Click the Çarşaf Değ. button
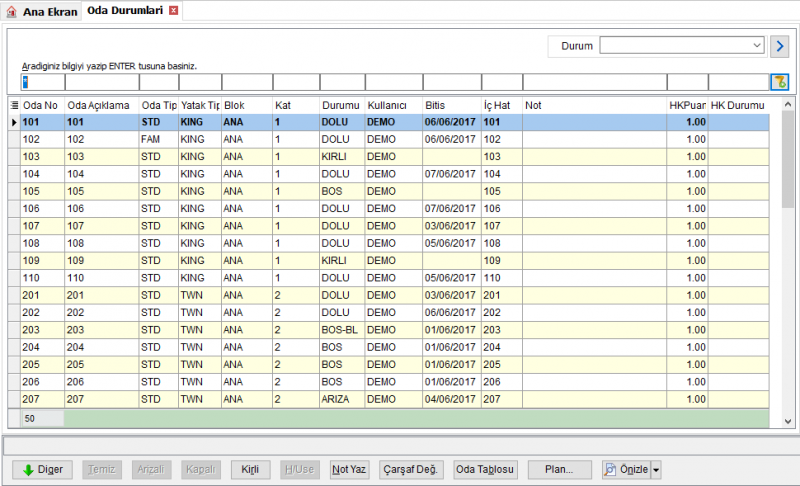 coord(411,470)
